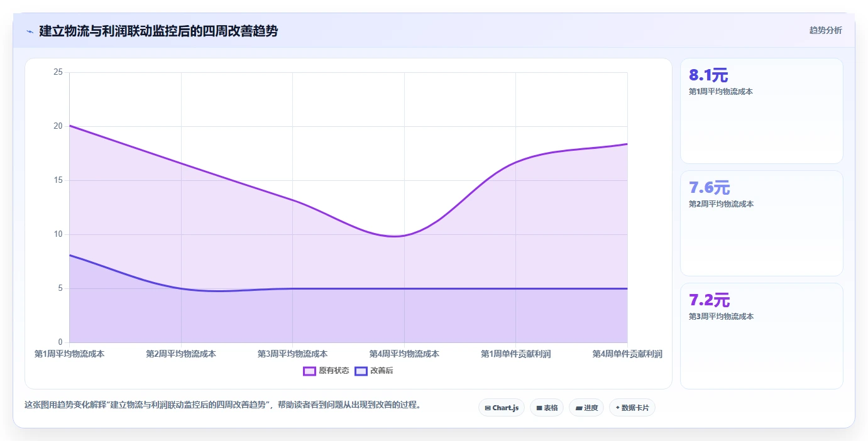Click the 进度 tag button
This screenshot has height=441, width=868.
(x=586, y=408)
